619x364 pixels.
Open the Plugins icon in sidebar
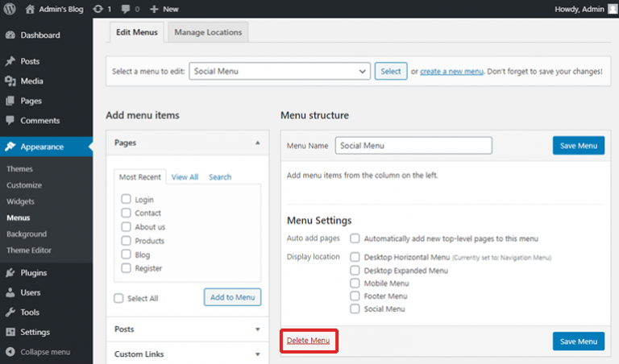(10, 273)
